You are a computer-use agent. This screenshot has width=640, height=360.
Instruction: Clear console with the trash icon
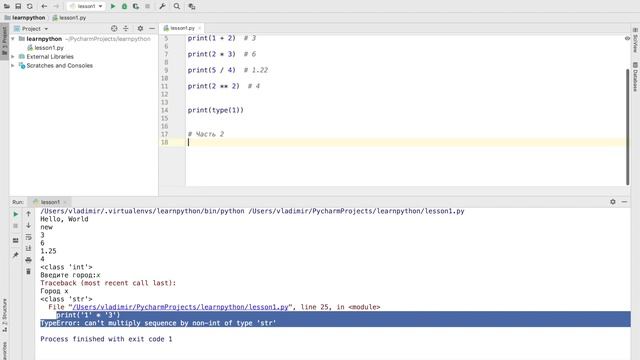click(29, 271)
